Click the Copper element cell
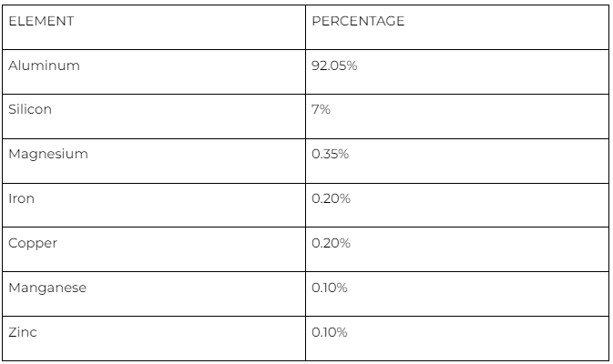Image resolution: width=613 pixels, height=364 pixels. pos(154,249)
